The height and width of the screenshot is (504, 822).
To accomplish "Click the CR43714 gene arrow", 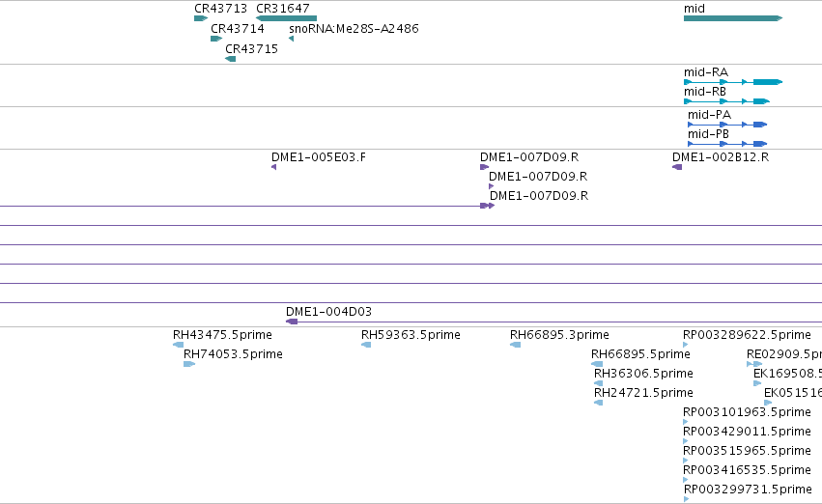I will click(x=216, y=39).
